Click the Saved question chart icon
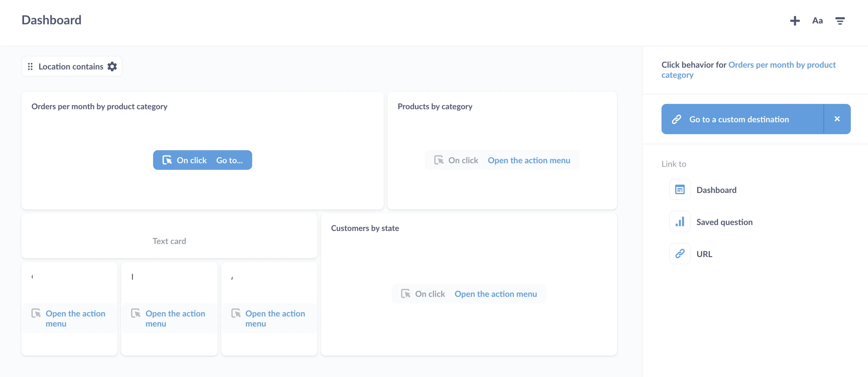The width and height of the screenshot is (868, 377). click(680, 221)
